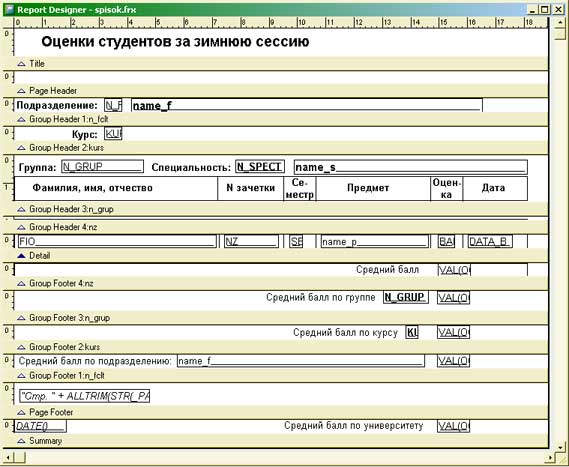
Task: Select VAL( field in Group Footer 4:nz
Action: pos(454,270)
